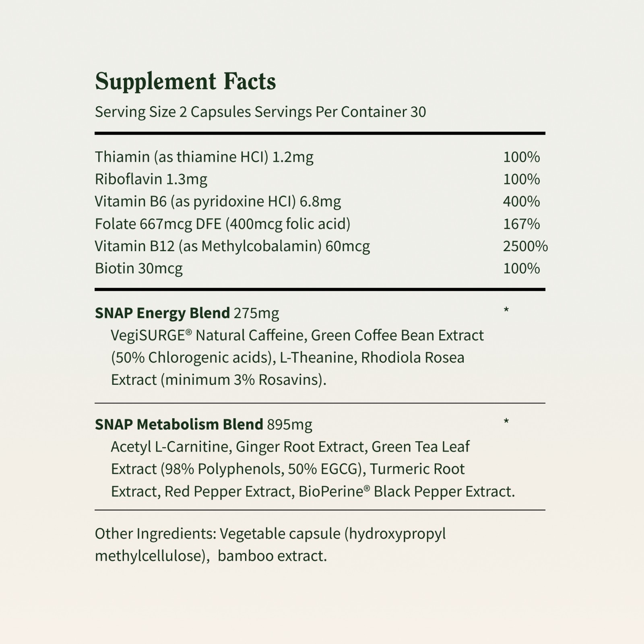Viewport: 644px width, 644px height.
Task: Click the asterisk beside SNAP Metabolism Blend
Action: 506,422
